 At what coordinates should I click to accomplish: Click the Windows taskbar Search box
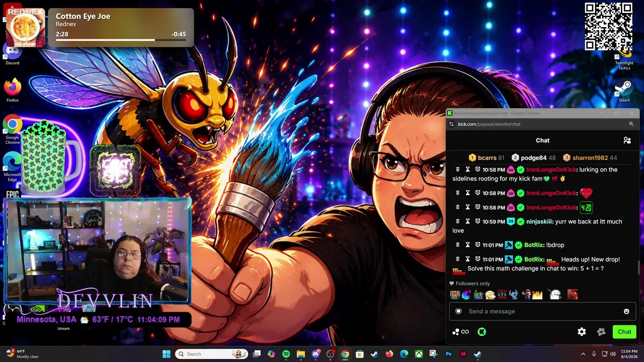click(211, 354)
